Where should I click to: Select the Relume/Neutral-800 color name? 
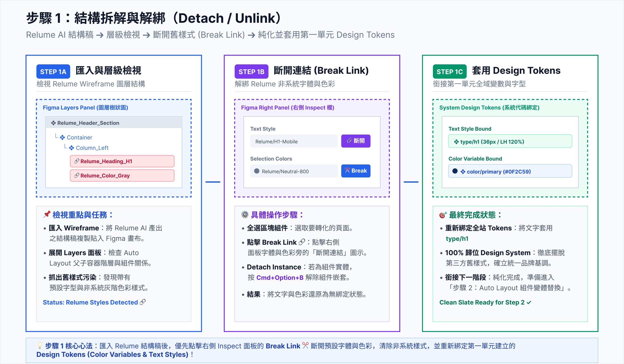tap(285, 171)
